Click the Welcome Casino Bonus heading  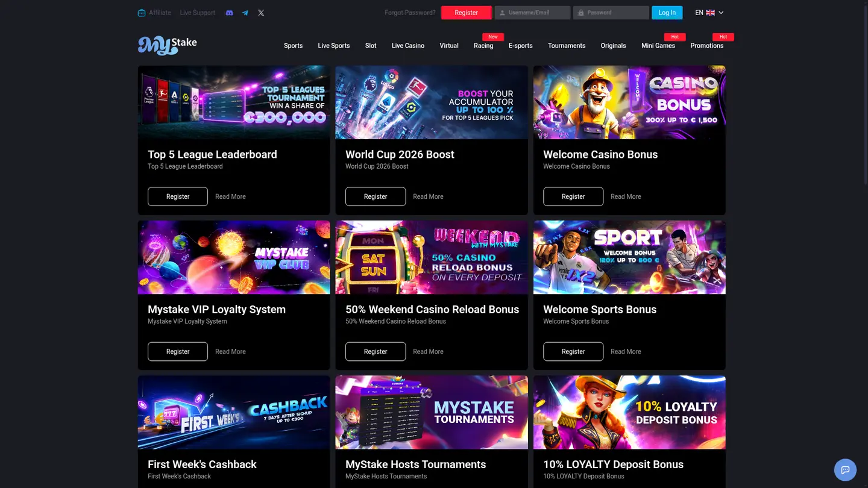[x=600, y=154]
